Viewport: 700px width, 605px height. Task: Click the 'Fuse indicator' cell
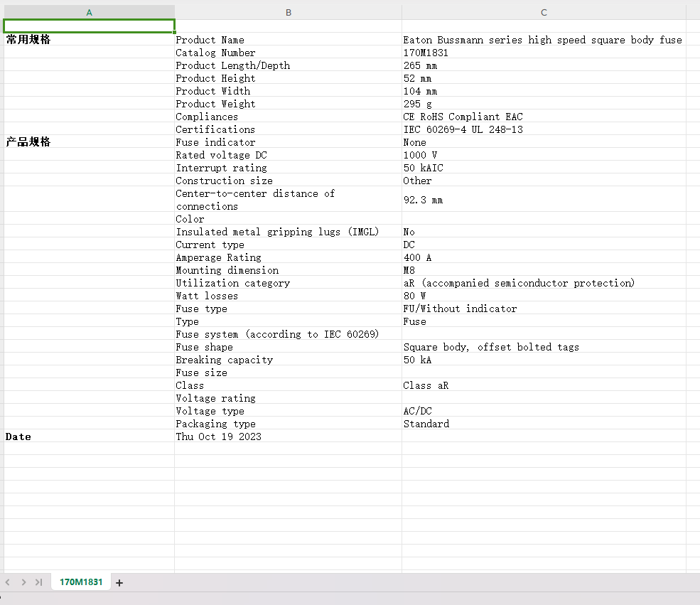(289, 142)
